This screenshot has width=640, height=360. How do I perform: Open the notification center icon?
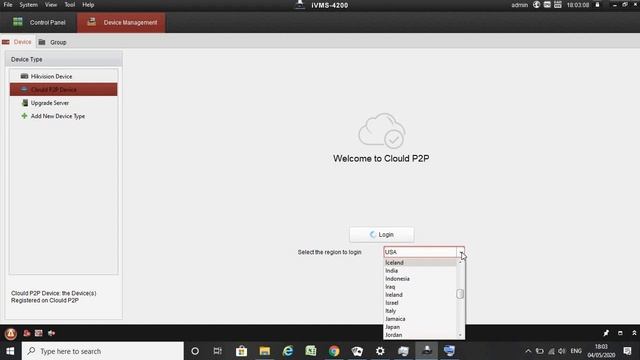pyautogui.click(x=627, y=351)
